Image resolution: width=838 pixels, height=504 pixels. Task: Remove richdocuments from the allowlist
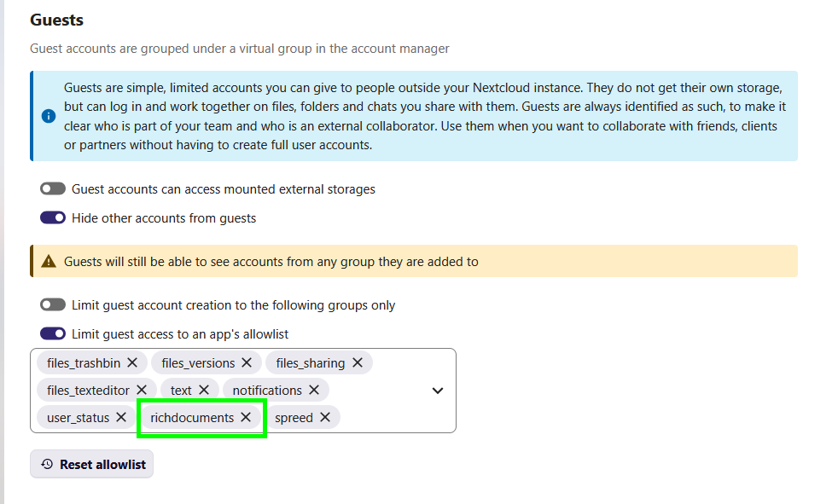246,417
